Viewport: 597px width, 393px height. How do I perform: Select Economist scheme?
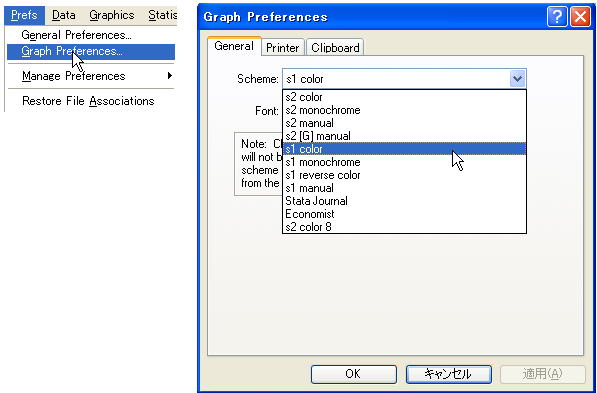click(404, 214)
